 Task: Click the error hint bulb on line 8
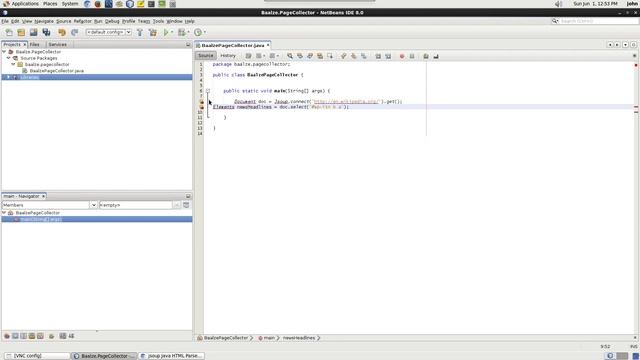click(x=201, y=102)
